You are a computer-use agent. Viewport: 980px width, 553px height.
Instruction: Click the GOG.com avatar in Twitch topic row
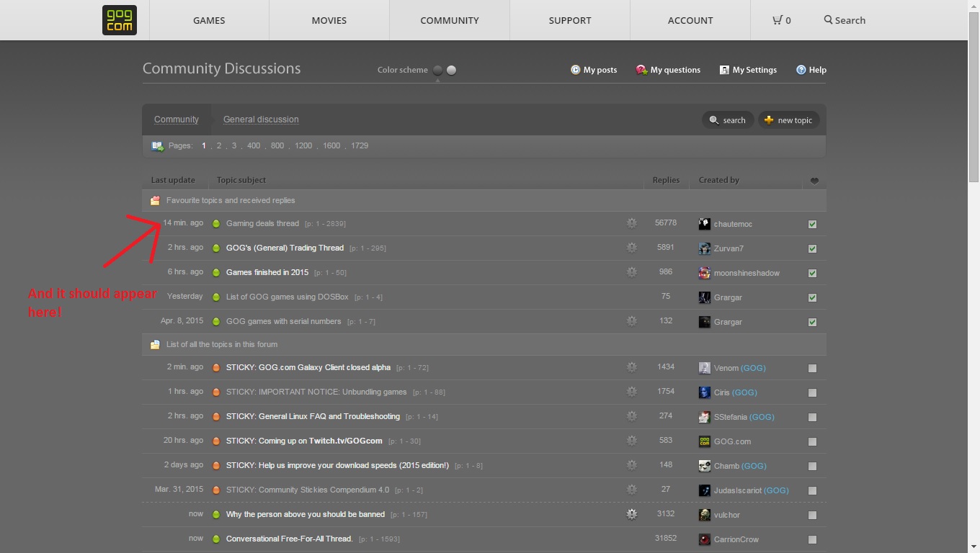[705, 441]
